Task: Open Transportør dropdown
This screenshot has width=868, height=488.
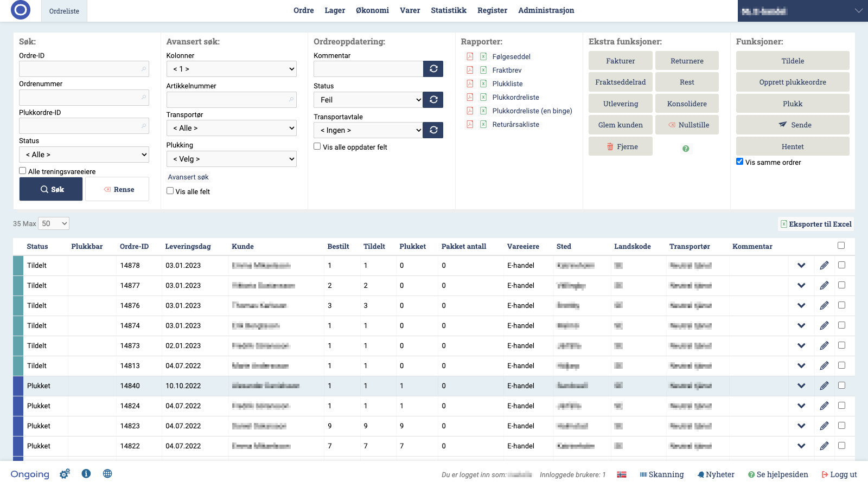Action: (232, 128)
